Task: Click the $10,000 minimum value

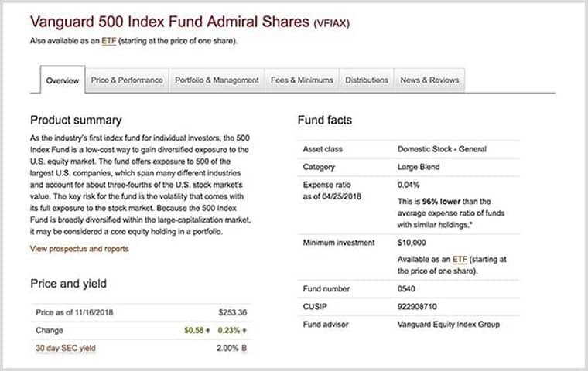Action: [412, 243]
